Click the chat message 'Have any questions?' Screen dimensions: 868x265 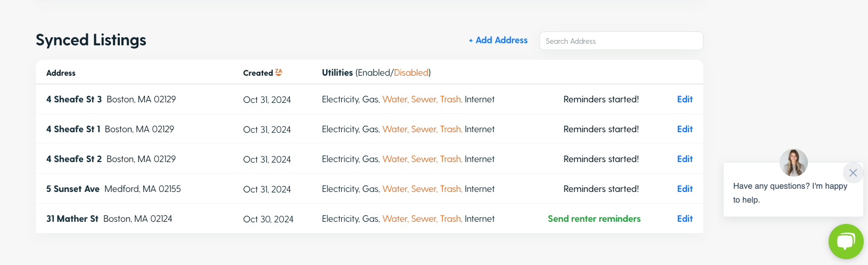(x=790, y=192)
